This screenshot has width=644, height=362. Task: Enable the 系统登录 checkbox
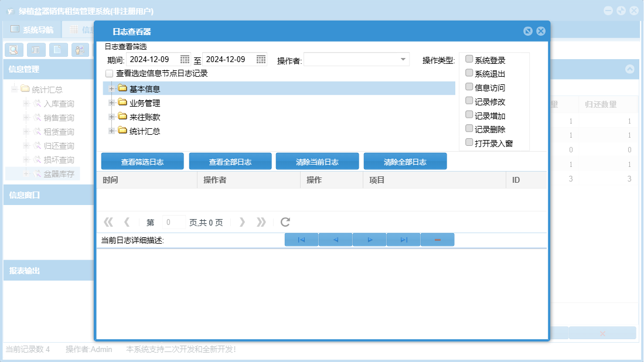[x=469, y=59]
